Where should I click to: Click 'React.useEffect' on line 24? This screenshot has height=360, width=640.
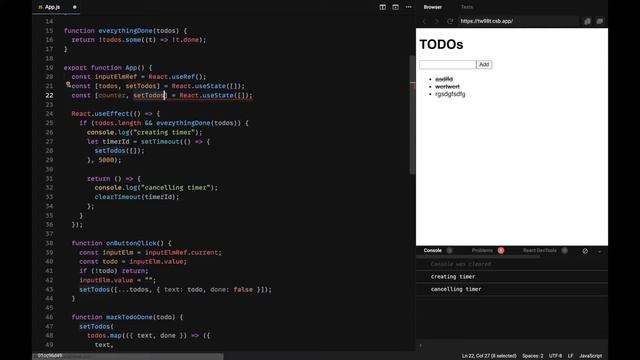tap(100, 113)
